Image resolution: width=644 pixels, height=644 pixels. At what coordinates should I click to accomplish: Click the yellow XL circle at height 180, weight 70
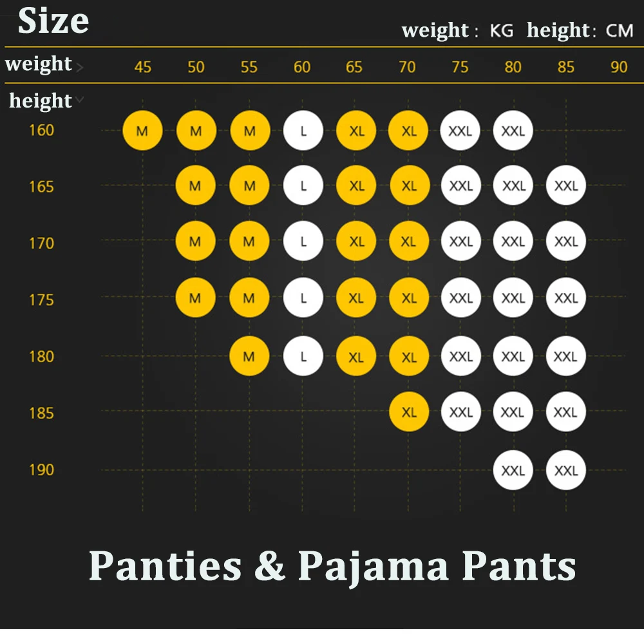[x=409, y=356]
